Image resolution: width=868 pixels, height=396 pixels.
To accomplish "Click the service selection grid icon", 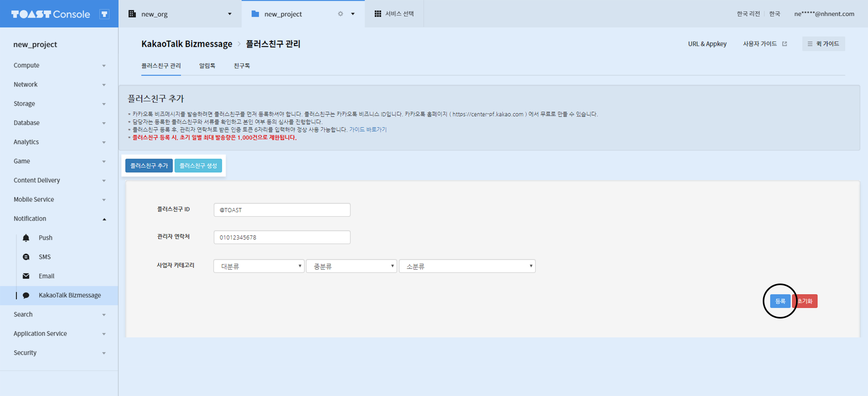I will (x=378, y=14).
